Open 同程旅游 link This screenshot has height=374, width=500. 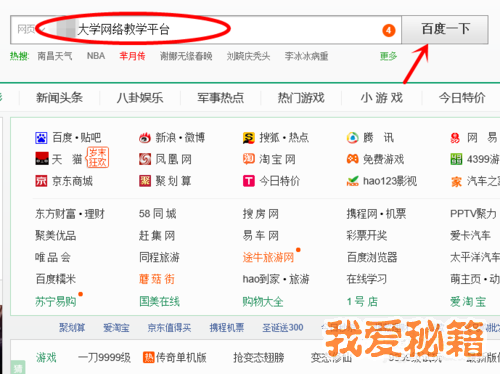tap(159, 257)
